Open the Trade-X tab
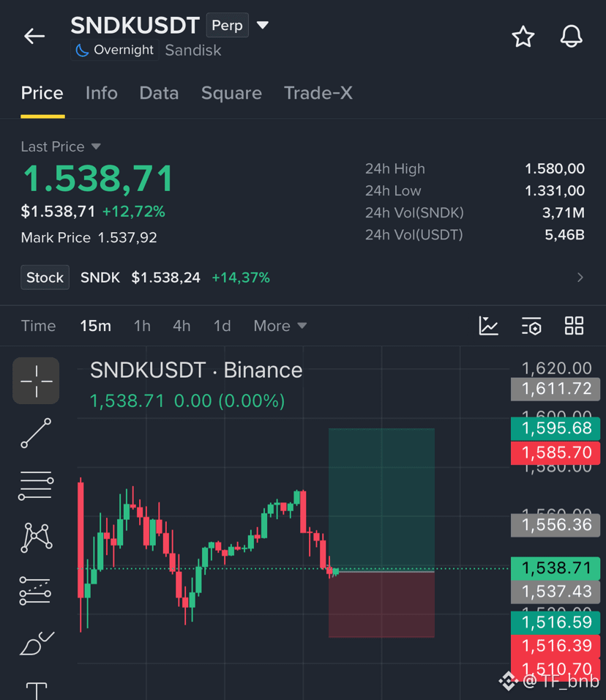Screen dimensions: 606x700 coord(318,93)
